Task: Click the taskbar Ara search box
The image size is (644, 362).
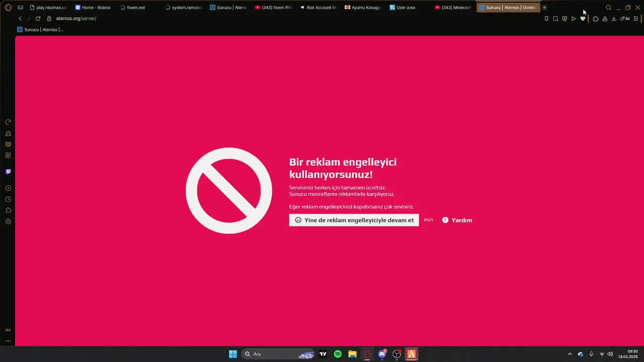Action: [278, 354]
